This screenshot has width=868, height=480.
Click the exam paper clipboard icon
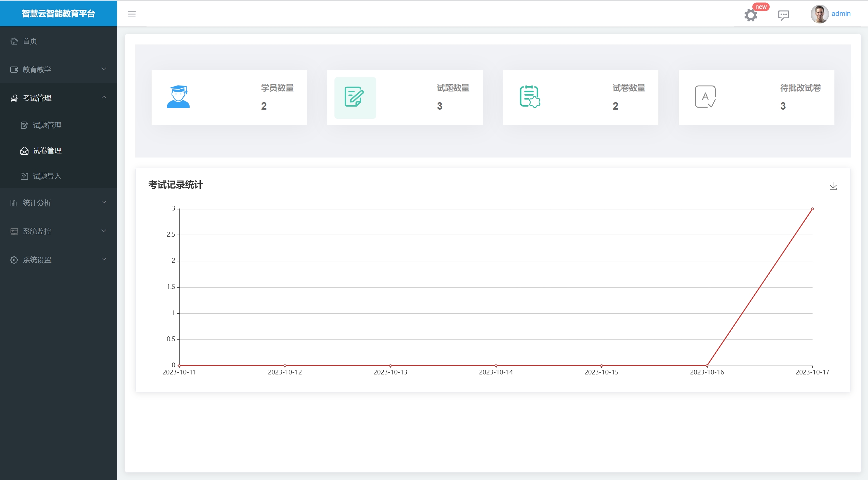point(529,97)
